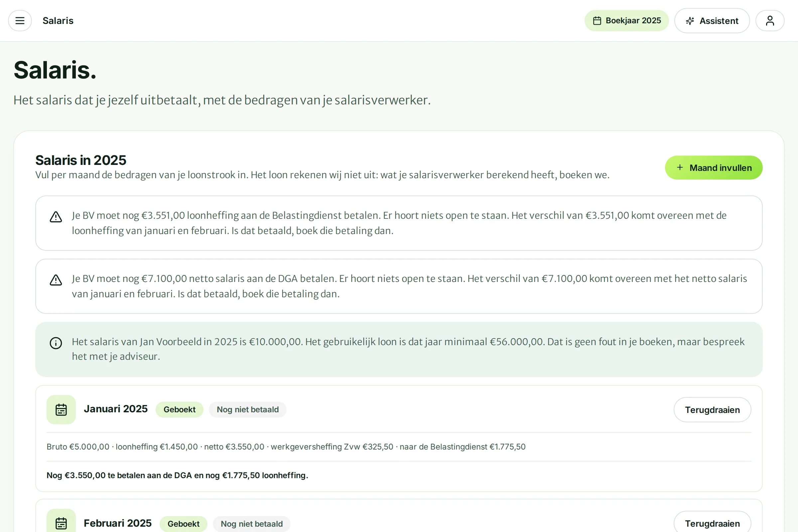Click the Nog niet betaald badge of Februari 2025

pos(252,523)
